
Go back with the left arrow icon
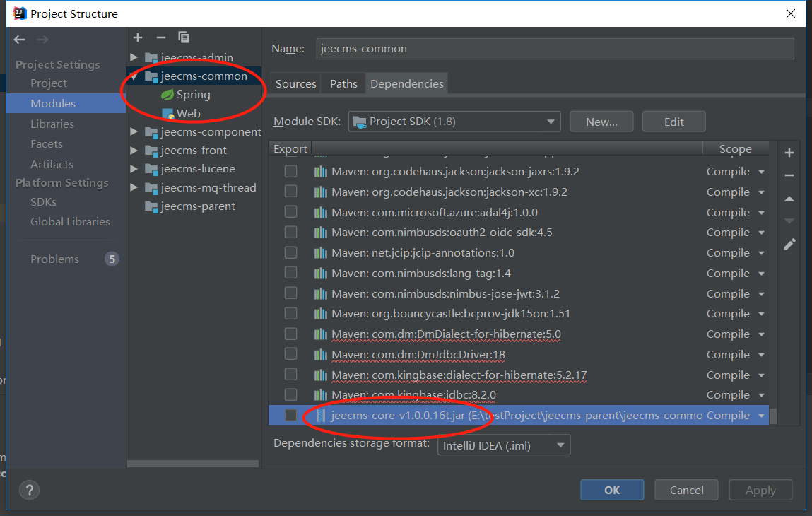(x=20, y=40)
